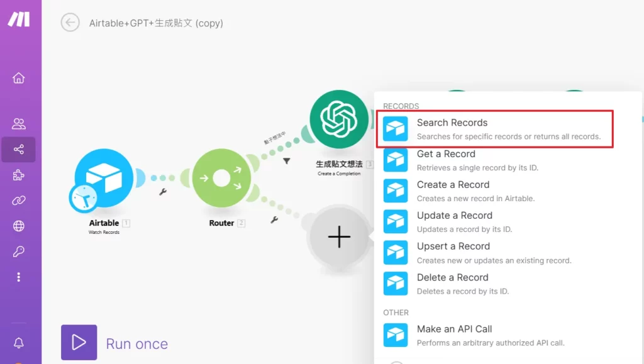Select the Router module

(221, 178)
